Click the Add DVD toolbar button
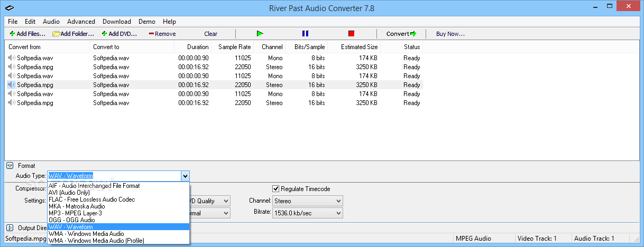The height and width of the screenshot is (247, 644). 119,34
